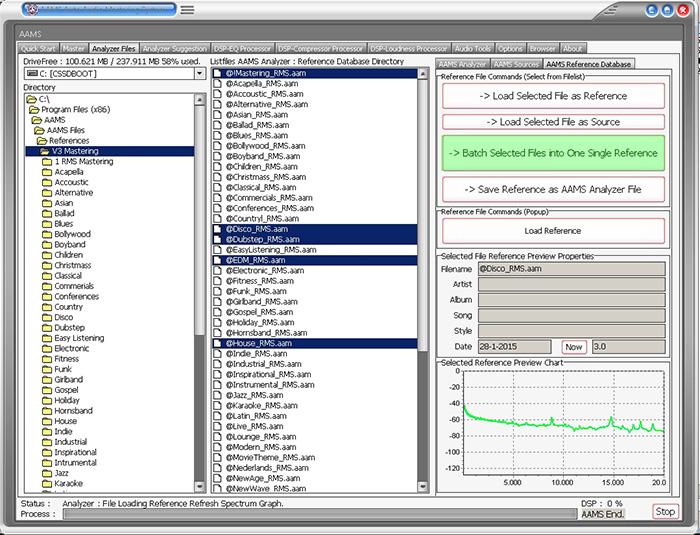Click file icon of @Acapella_RMS.aam
Image resolution: width=700 pixels, height=535 pixels.
pos(217,84)
